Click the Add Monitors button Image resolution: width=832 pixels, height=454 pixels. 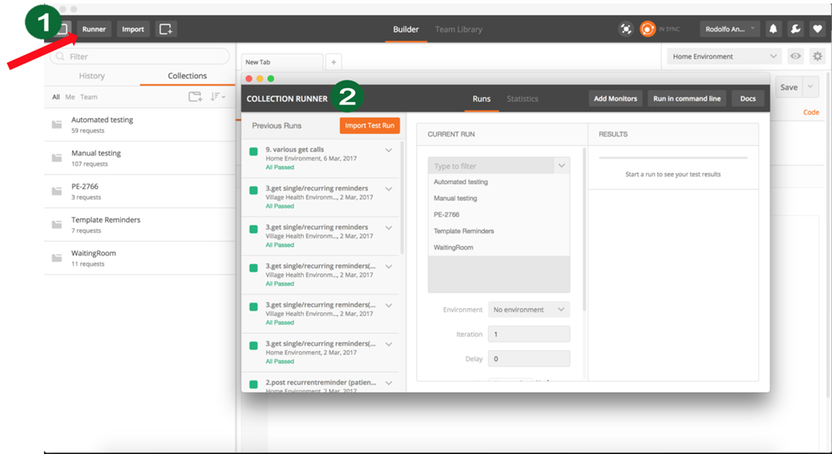click(x=616, y=99)
